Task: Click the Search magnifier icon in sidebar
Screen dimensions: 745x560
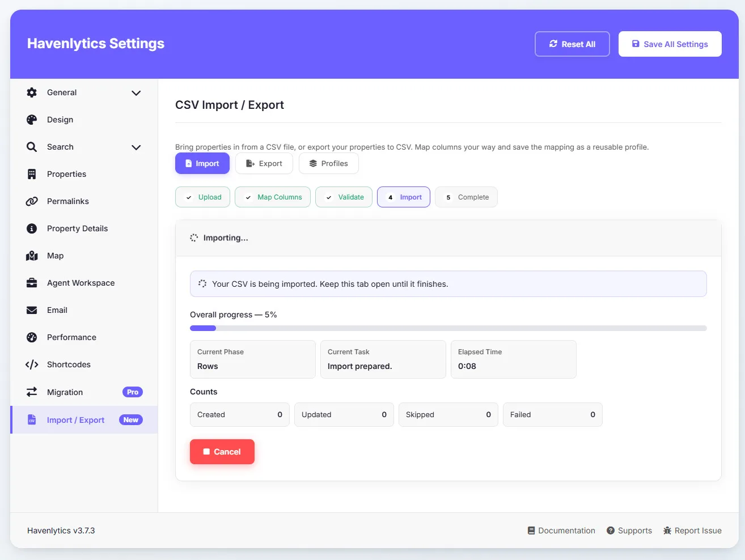Action: coord(32,147)
